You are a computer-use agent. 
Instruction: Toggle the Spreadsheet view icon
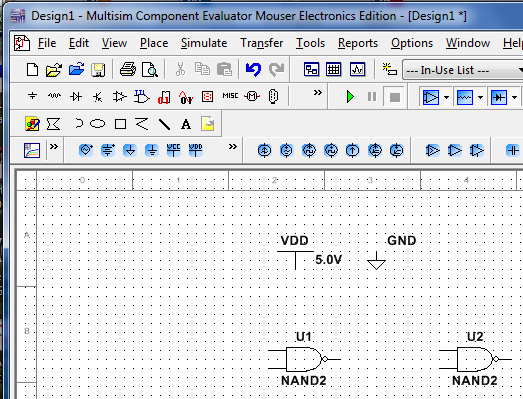click(334, 69)
